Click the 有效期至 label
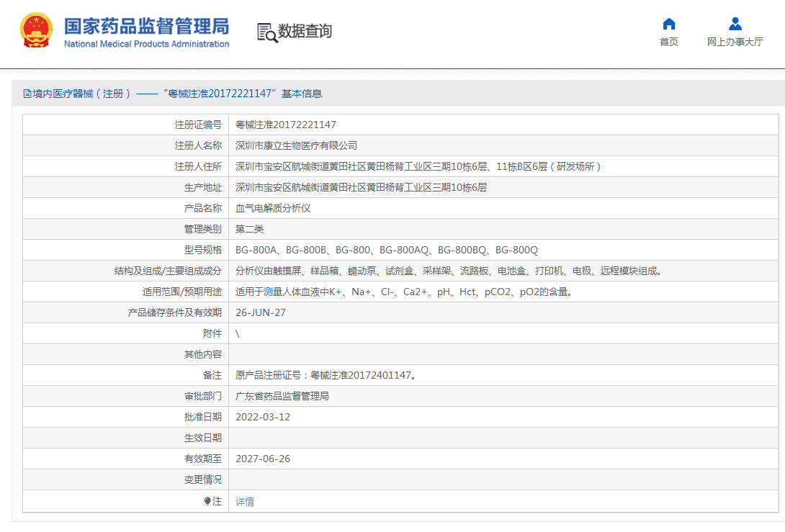Screen dimensions: 785x532 click(203, 459)
